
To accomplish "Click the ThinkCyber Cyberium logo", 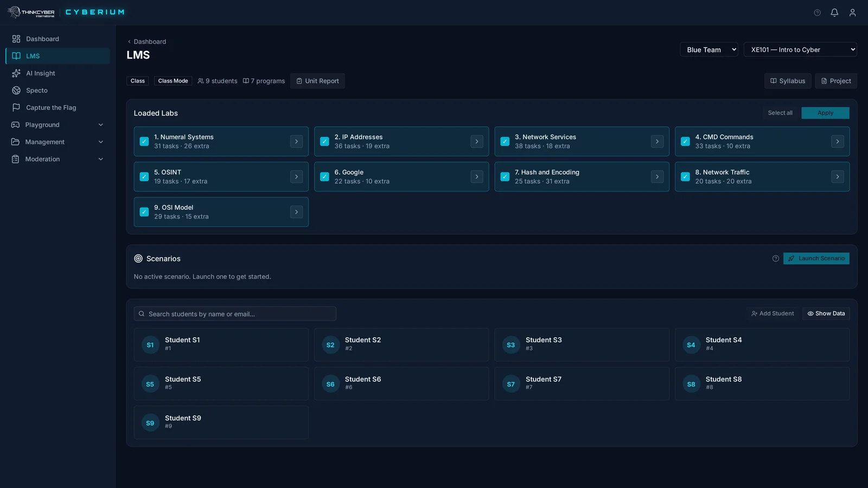I will pyautogui.click(x=66, y=12).
